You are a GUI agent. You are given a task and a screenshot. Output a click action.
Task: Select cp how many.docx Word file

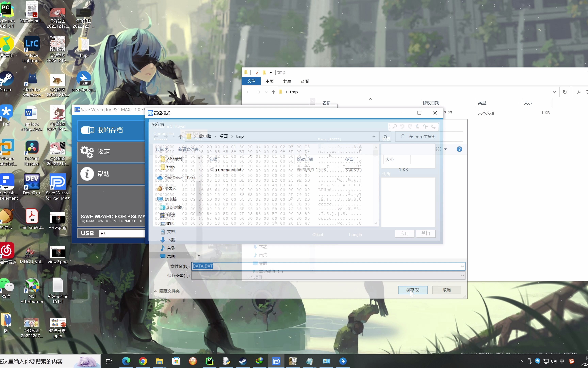click(32, 119)
